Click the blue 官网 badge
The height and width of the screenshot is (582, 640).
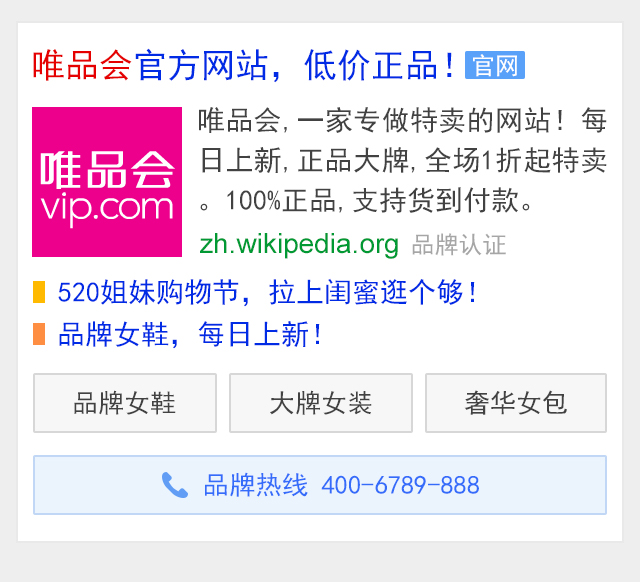point(495,65)
